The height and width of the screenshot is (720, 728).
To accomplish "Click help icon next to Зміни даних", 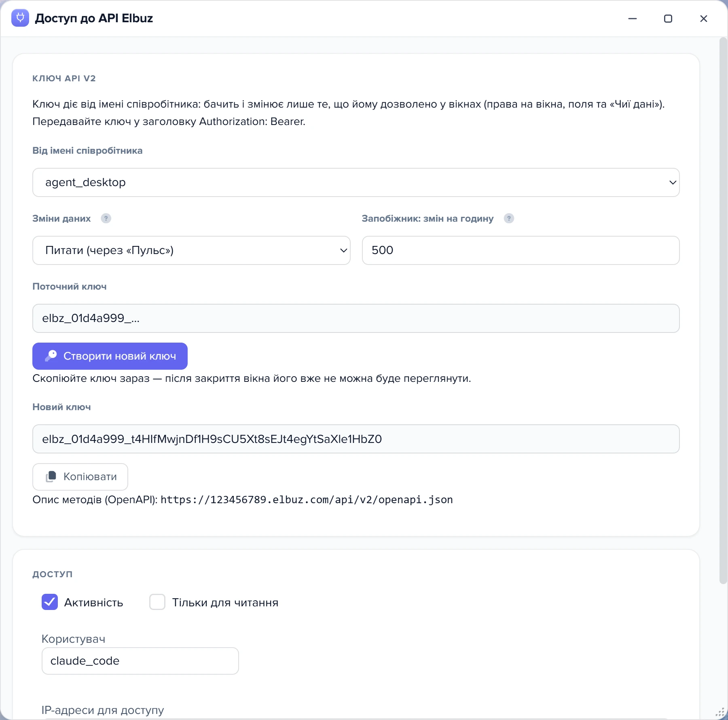I will [106, 218].
